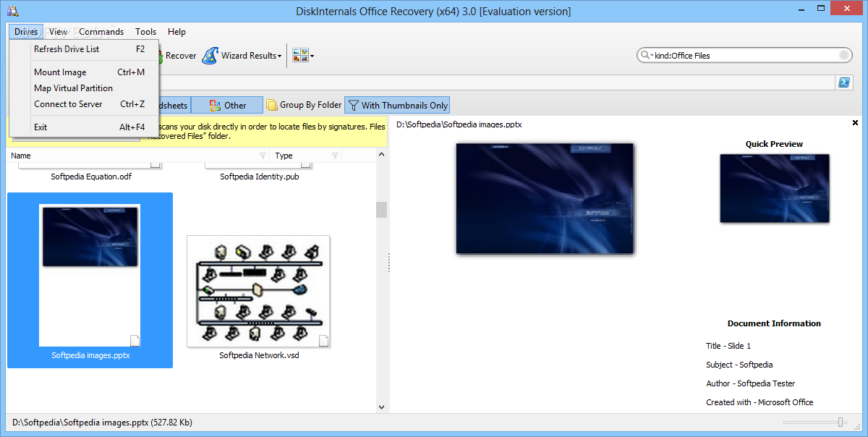The image size is (868, 437).
Task: Open the Help menu
Action: click(177, 32)
